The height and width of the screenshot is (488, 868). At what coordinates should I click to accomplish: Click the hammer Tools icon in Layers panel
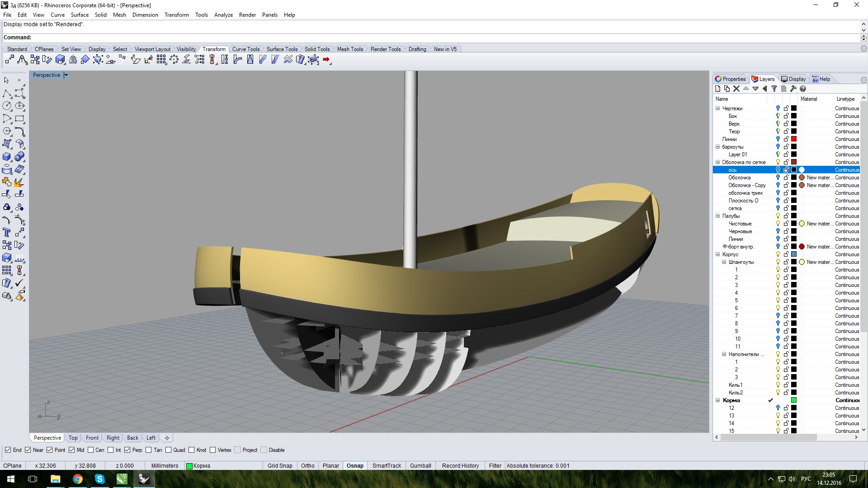[793, 89]
